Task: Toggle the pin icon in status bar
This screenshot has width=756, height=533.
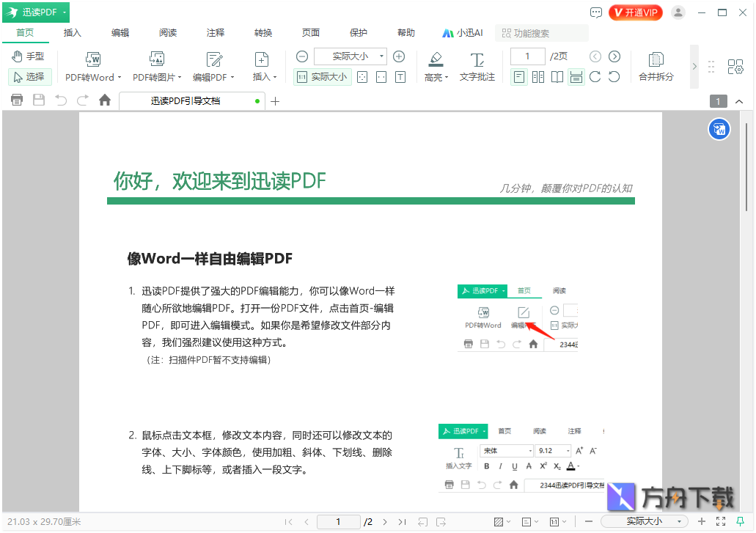Action: 740,521
